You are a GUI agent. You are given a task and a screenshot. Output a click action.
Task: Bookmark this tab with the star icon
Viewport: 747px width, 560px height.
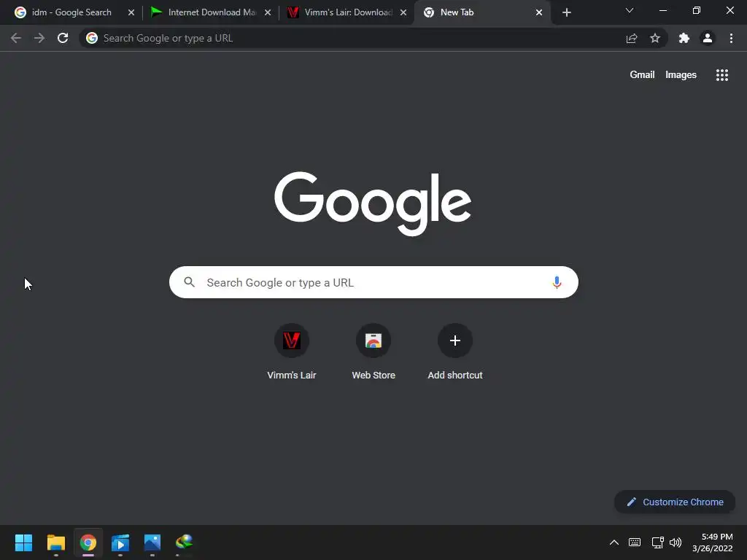pos(655,38)
